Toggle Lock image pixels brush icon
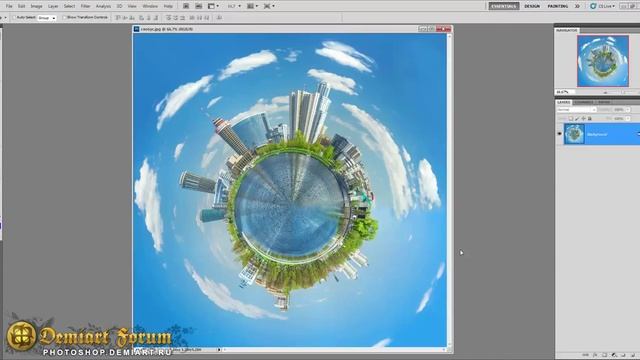 click(x=577, y=118)
